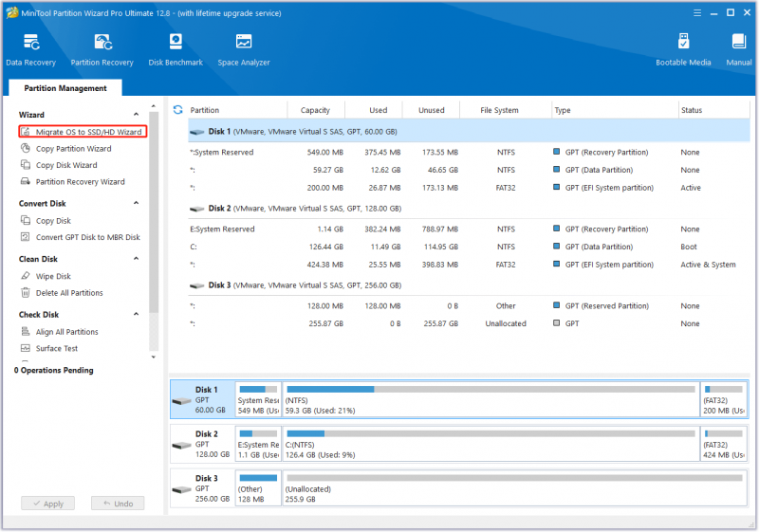Open the hamburger menu in title bar
This screenshot has height=532, width=759.
pos(697,13)
